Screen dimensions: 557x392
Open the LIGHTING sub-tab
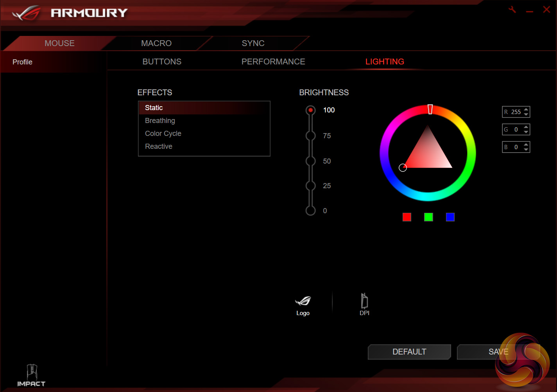(385, 62)
